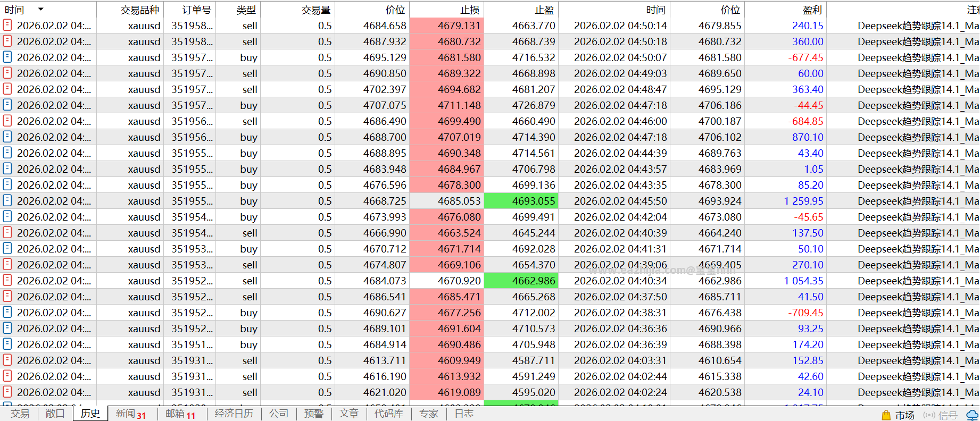Open the 日志 tab
This screenshot has height=421, width=980.
[x=464, y=414]
